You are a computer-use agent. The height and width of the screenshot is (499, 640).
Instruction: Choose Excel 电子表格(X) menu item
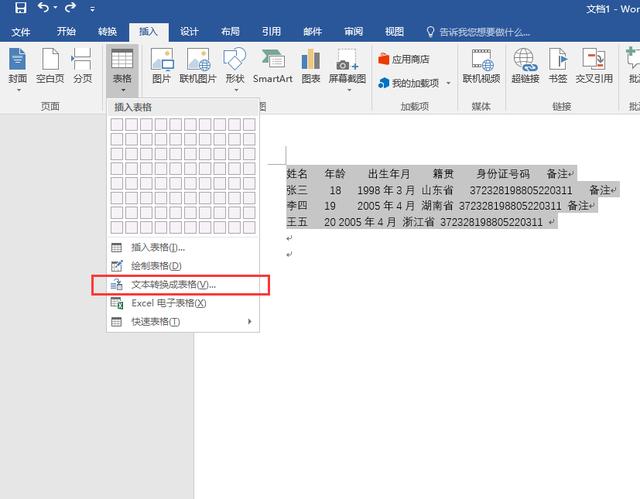point(183,303)
